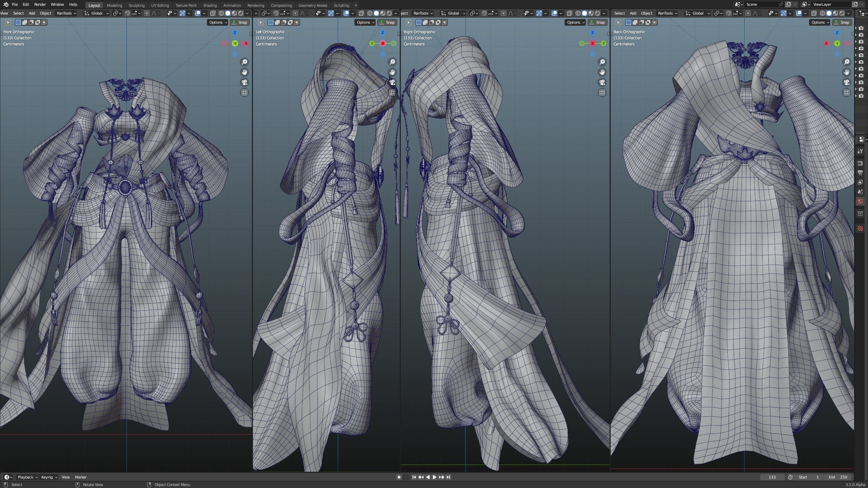This screenshot has width=868, height=488.
Task: Click the current frame field showing 133
Action: pos(772,477)
